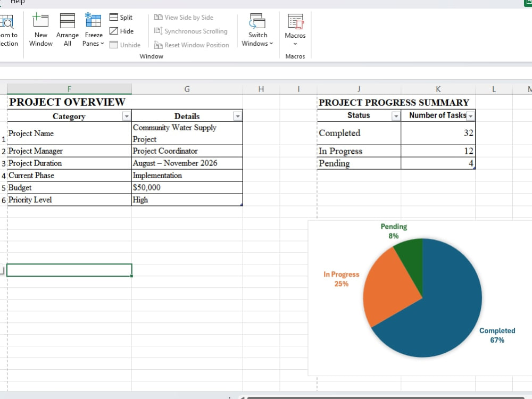
Task: Click the Budget cell
Action: (69, 188)
